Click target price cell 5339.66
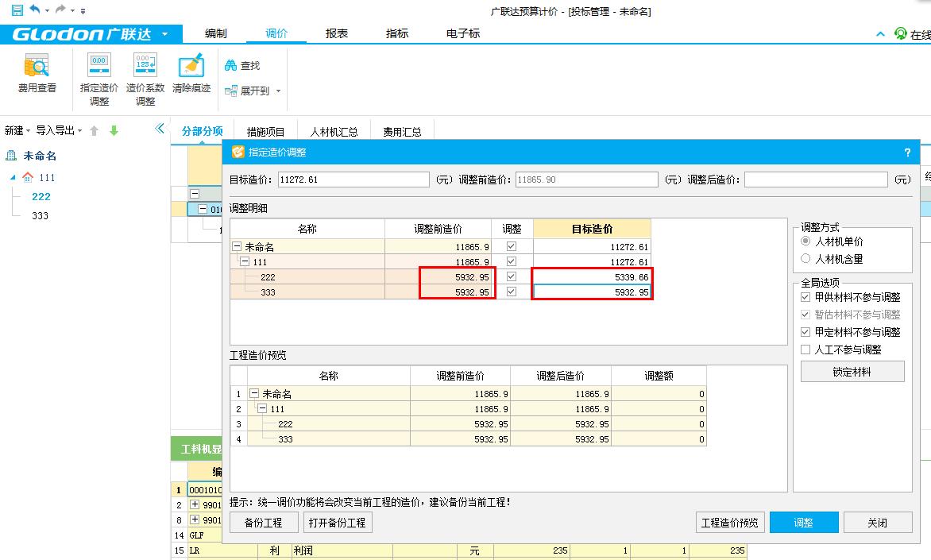 (x=592, y=276)
